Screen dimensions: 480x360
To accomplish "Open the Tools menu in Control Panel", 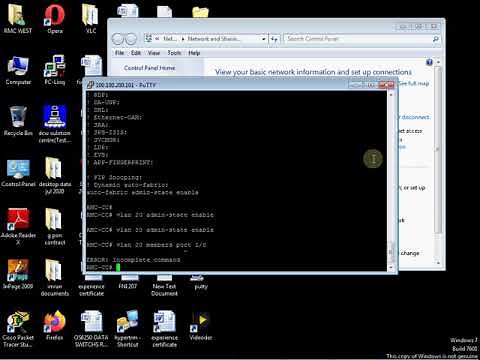I will [174, 53].
